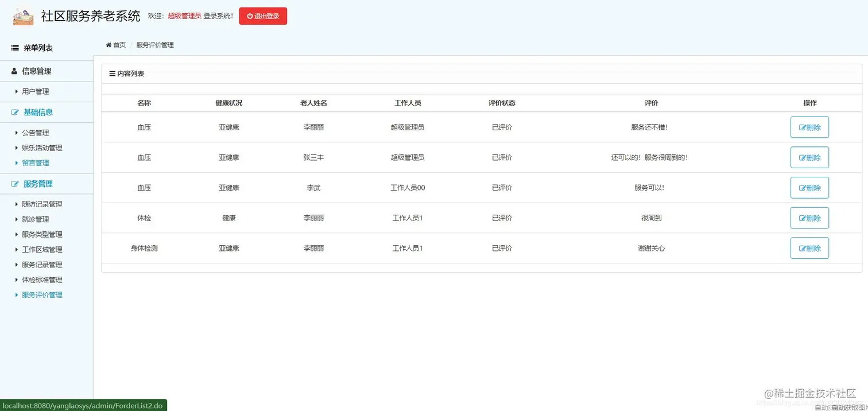Click the 内容列表 panel heading
This screenshot has height=411, width=868.
131,74
